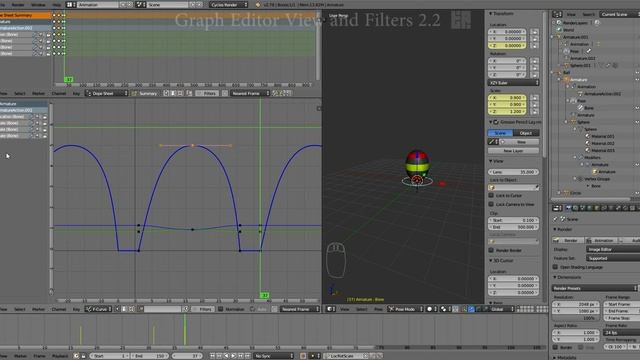The image size is (640, 360).
Task: Open the Channel menu in graph editor
Action: 59,309
